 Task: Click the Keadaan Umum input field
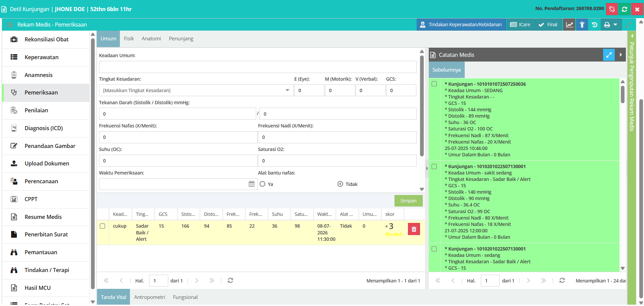(x=258, y=67)
